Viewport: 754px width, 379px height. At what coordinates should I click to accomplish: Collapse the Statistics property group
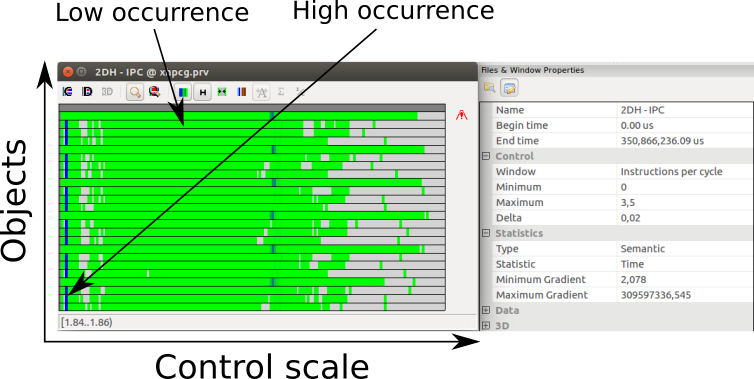coord(486,233)
